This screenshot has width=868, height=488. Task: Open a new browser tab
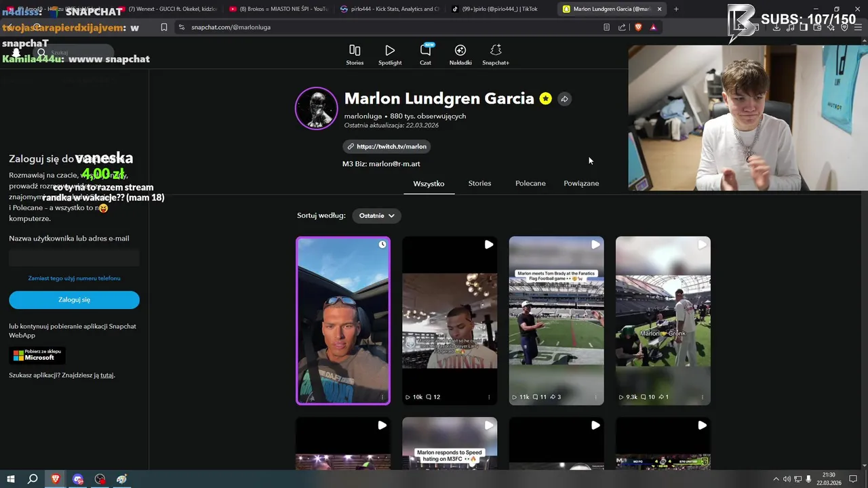[x=676, y=9]
